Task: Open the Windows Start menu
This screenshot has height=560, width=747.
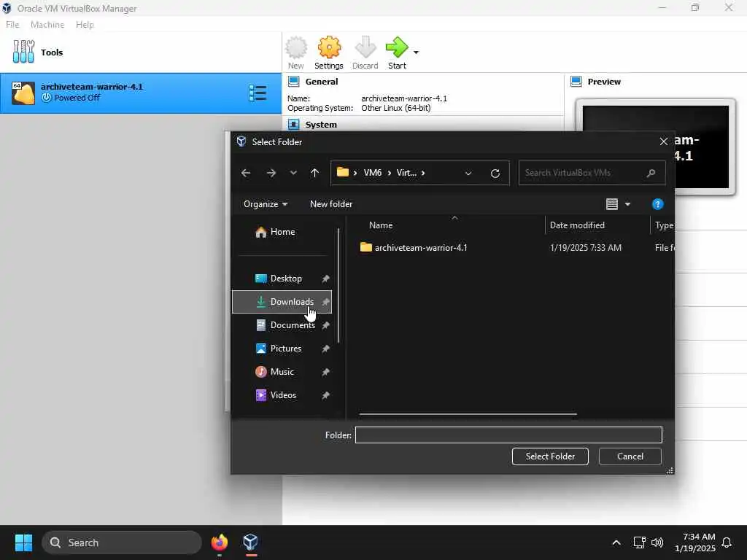Action: [x=23, y=542]
